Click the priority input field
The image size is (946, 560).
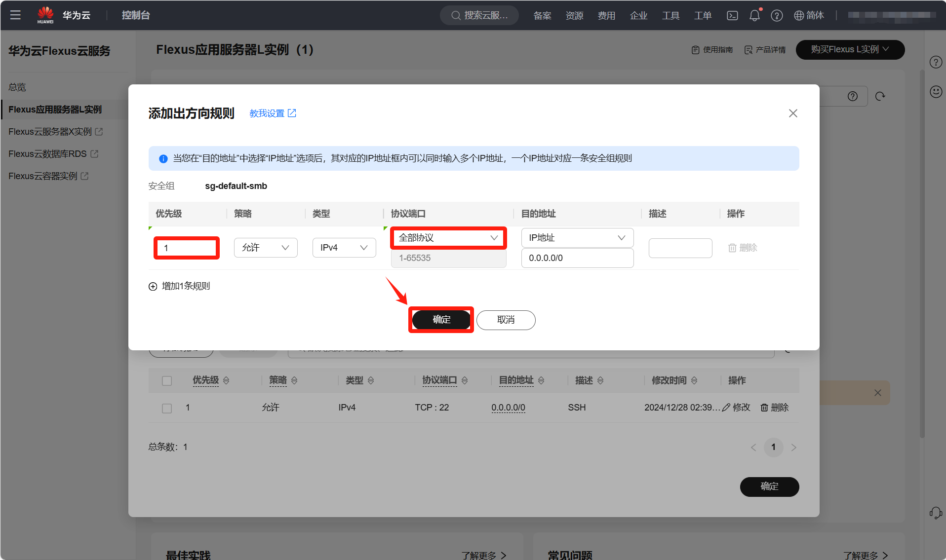[187, 248]
